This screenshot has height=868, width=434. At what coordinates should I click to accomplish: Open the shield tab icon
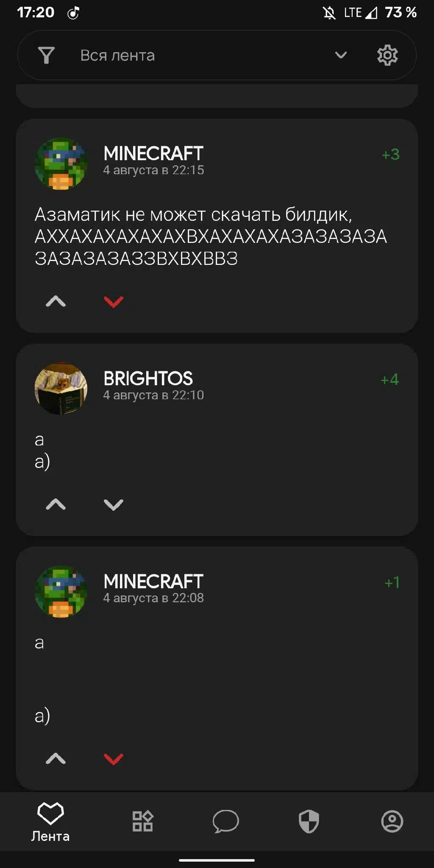point(309,821)
